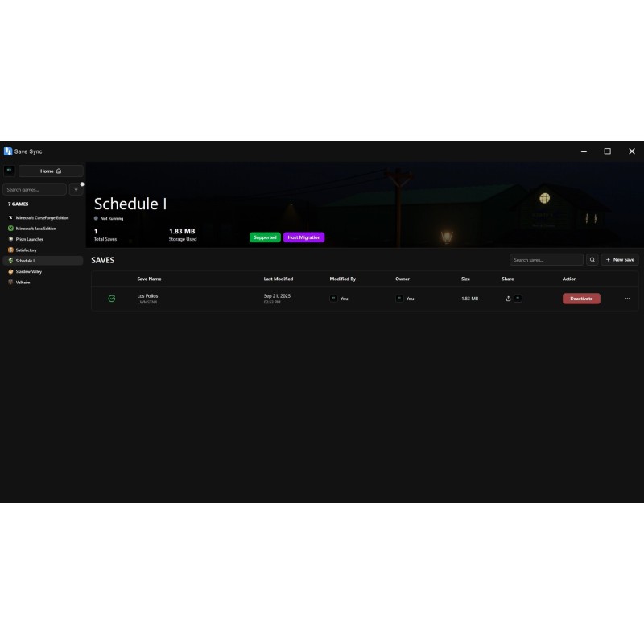This screenshot has width=644, height=644.
Task: Open the user avatar beside Home
Action: [9, 171]
